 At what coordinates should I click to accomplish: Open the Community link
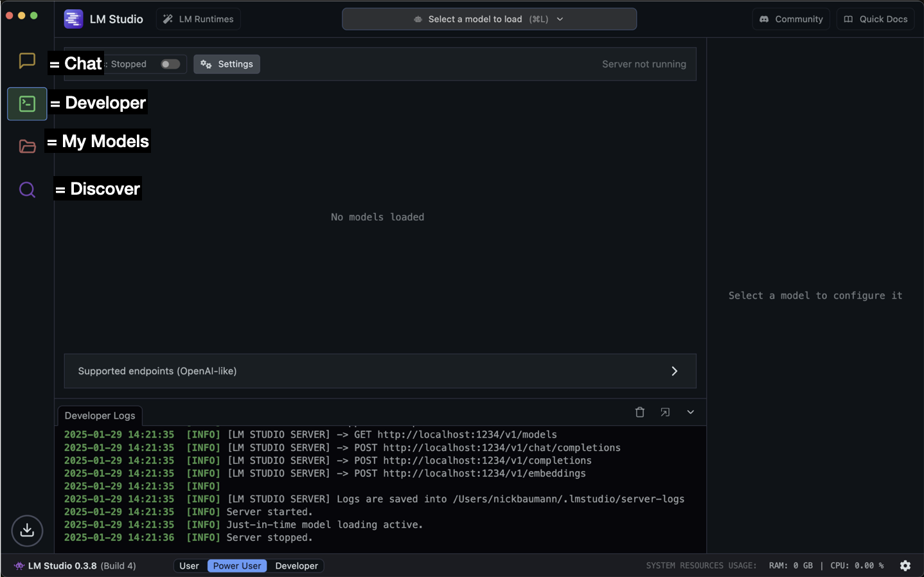(x=791, y=19)
